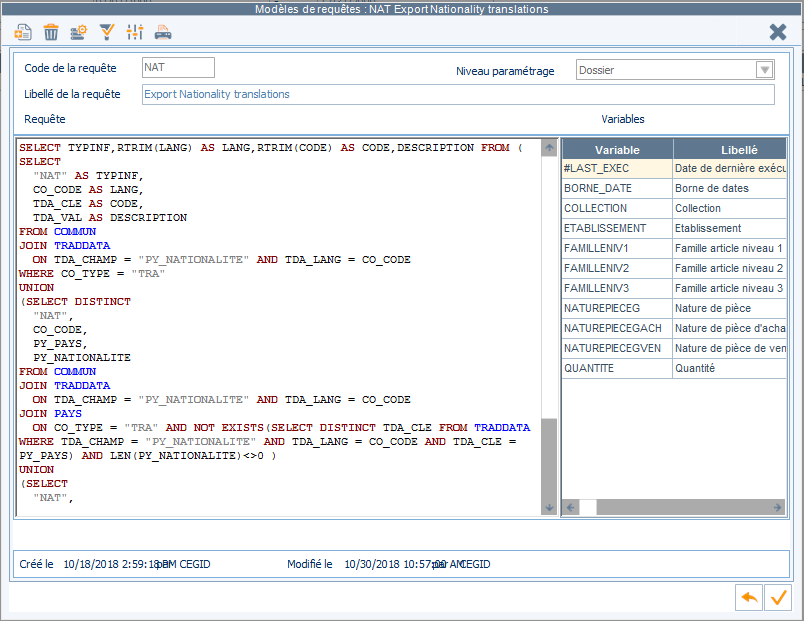Viewport: 804px width, 621px height.
Task: Validate with the orange checkmark button
Action: [x=778, y=597]
